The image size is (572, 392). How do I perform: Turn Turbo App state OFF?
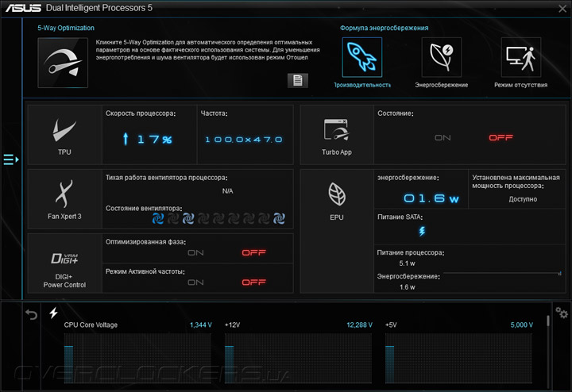pos(500,138)
